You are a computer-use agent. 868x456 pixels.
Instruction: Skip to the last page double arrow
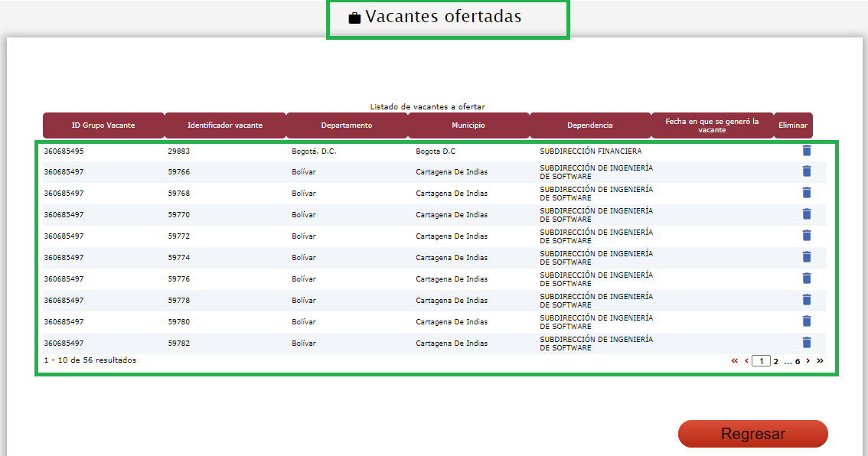click(821, 361)
